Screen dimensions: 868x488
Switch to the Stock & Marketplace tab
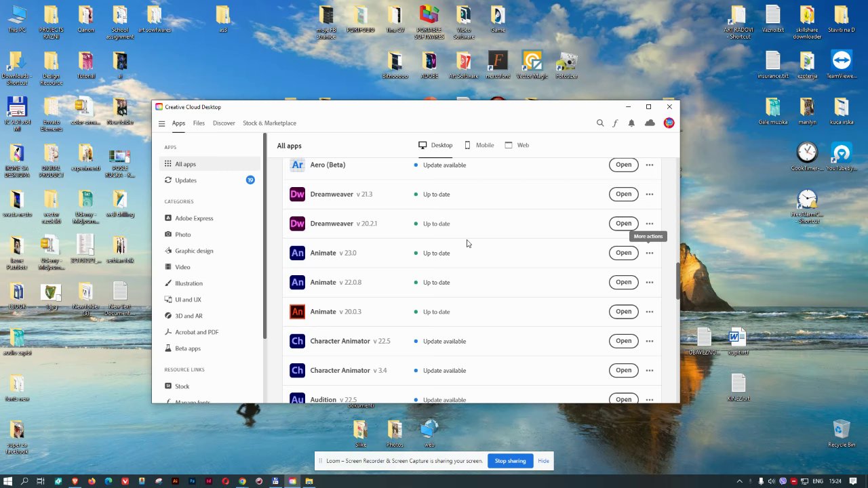tap(269, 123)
